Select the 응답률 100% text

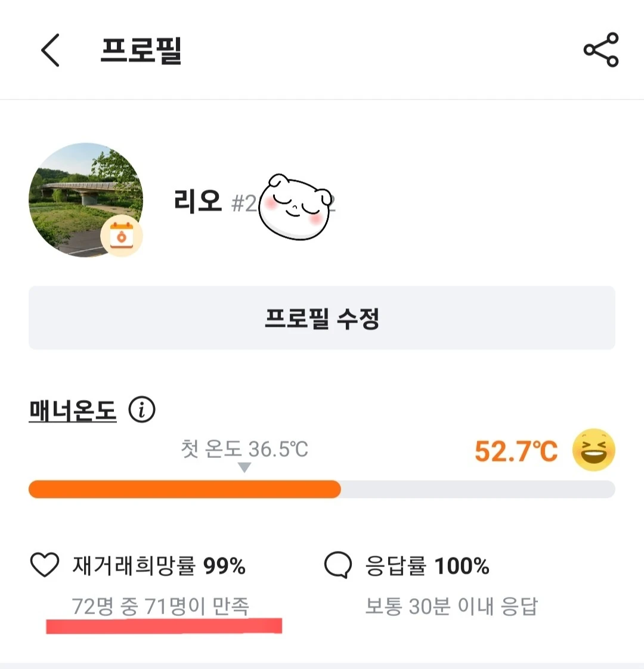pyautogui.click(x=427, y=566)
